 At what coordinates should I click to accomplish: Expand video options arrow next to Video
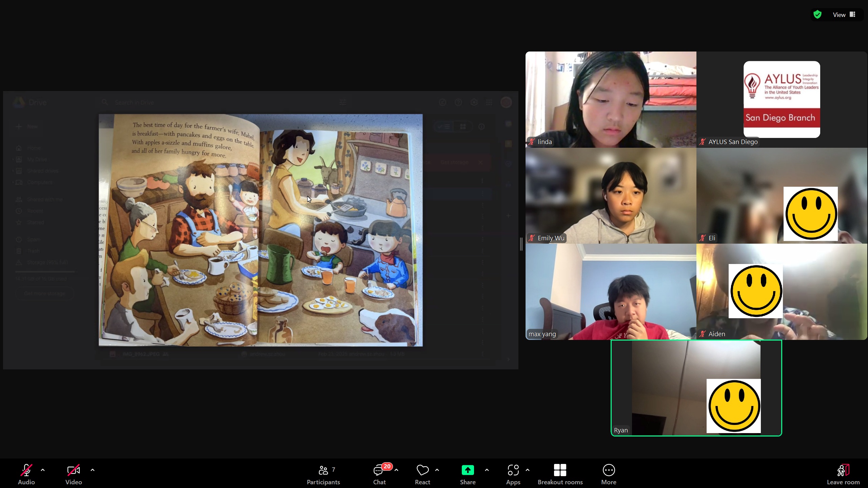[x=93, y=470]
